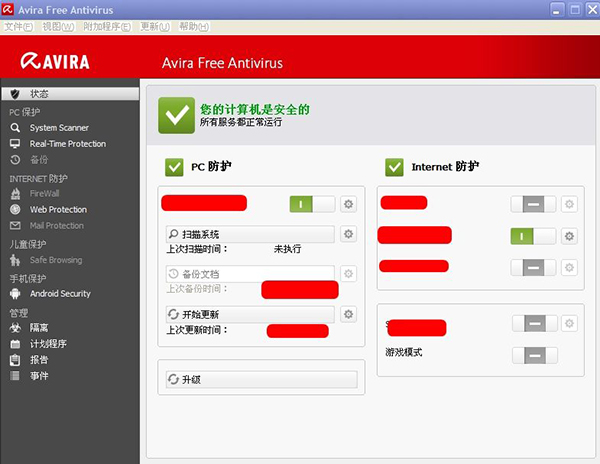This screenshot has width=600, height=464.
Task: Click the 隔离 biohazard icon
Action: [15, 327]
